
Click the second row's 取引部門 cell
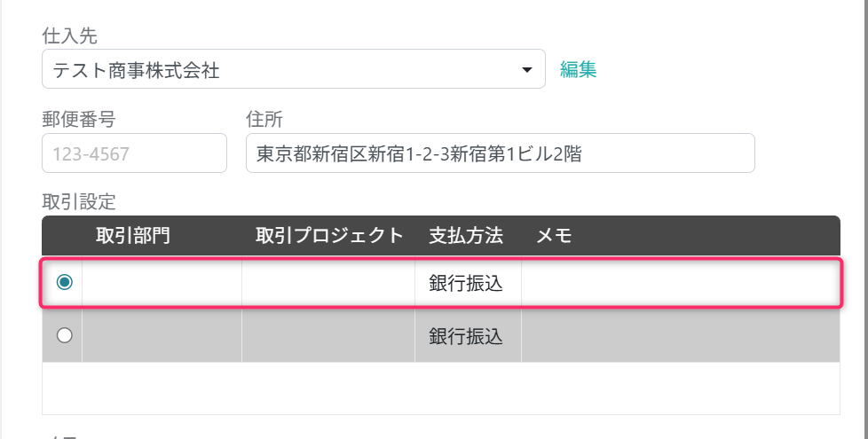[x=162, y=336]
